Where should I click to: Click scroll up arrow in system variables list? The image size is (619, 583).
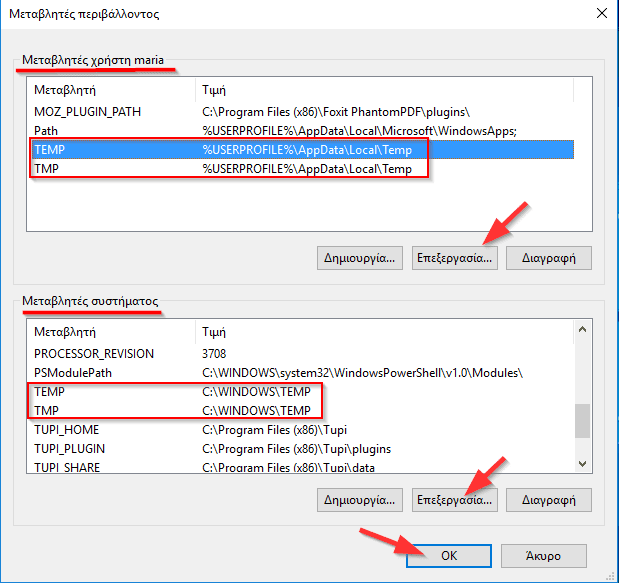click(582, 329)
